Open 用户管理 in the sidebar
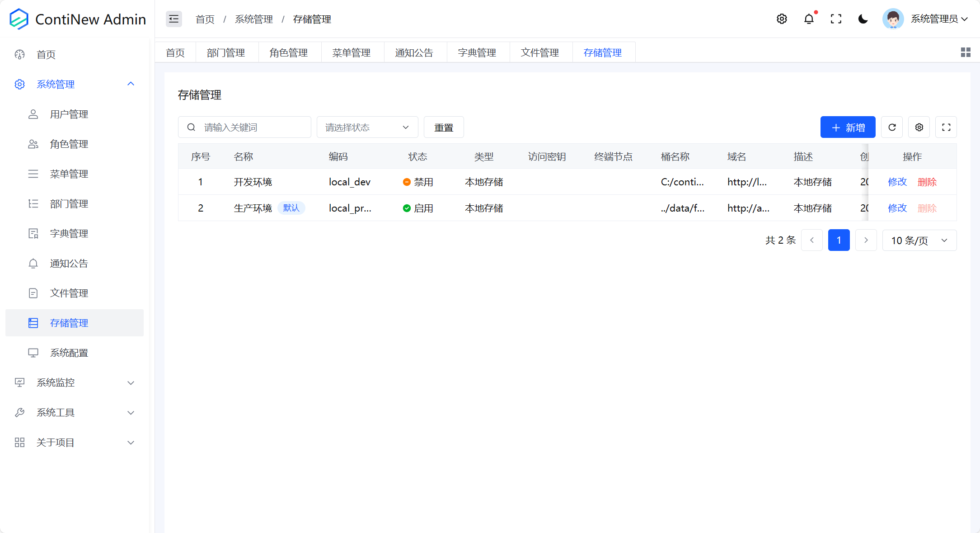Screen dimensions: 980x533 [x=69, y=114]
